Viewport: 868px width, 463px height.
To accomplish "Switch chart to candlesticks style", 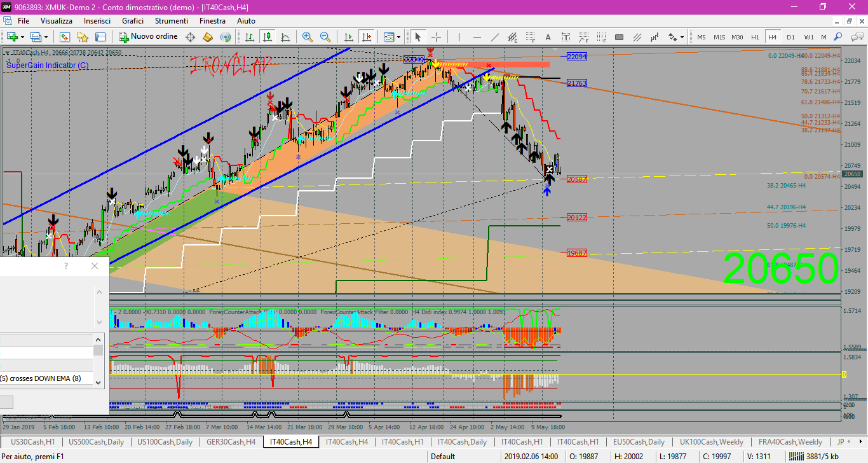I will click(268, 37).
